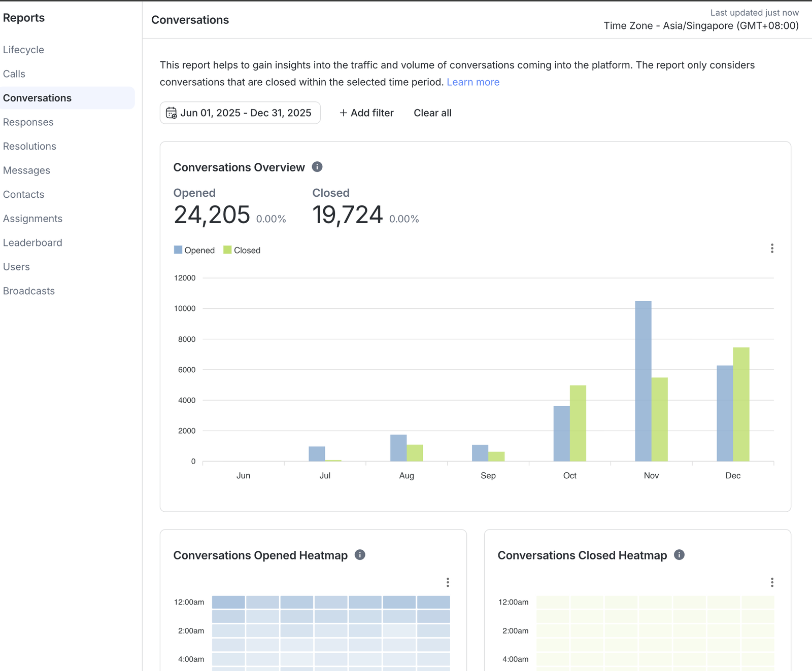Open the Assignments report
The height and width of the screenshot is (671, 812).
32,219
